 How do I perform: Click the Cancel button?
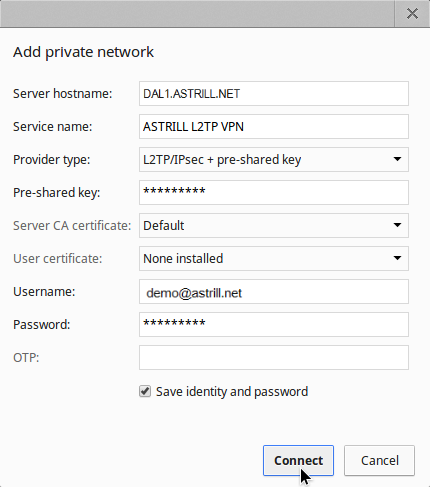click(x=379, y=461)
